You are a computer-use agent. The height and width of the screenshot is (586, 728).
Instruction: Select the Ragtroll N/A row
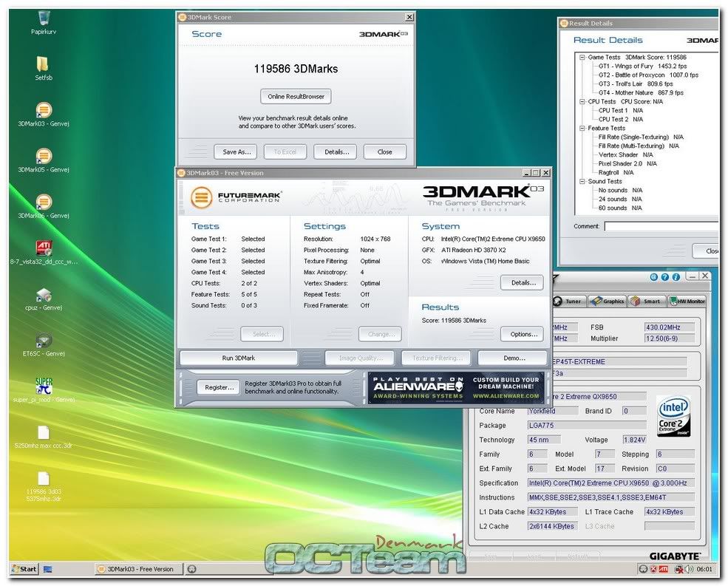pyautogui.click(x=616, y=172)
